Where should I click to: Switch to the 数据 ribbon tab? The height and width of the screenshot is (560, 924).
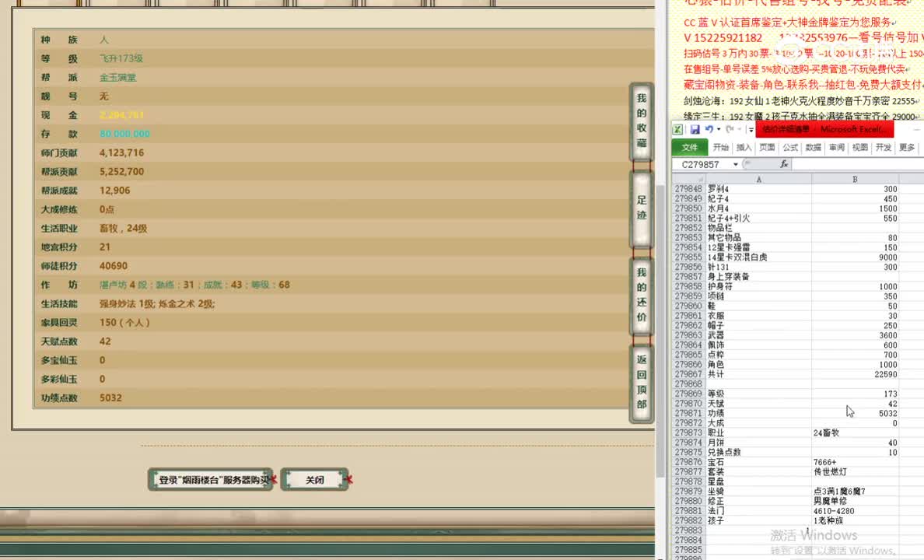pos(814,147)
